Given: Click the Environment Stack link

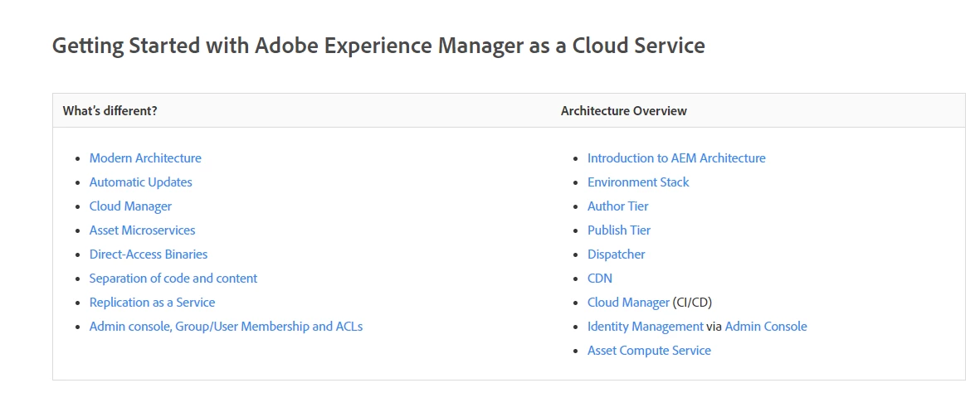Looking at the screenshot, I should [638, 182].
